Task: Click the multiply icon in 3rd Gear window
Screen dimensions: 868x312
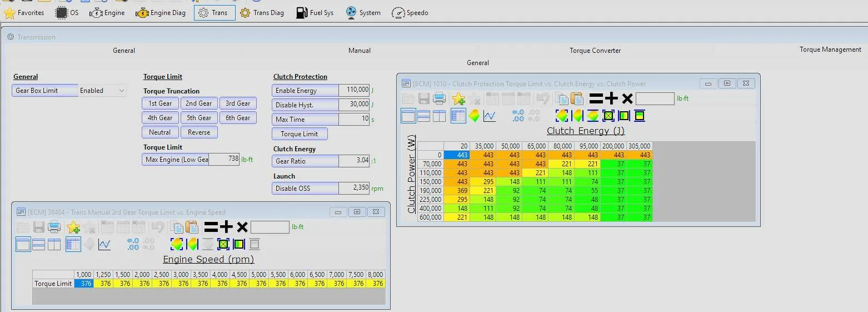Action: tap(242, 227)
